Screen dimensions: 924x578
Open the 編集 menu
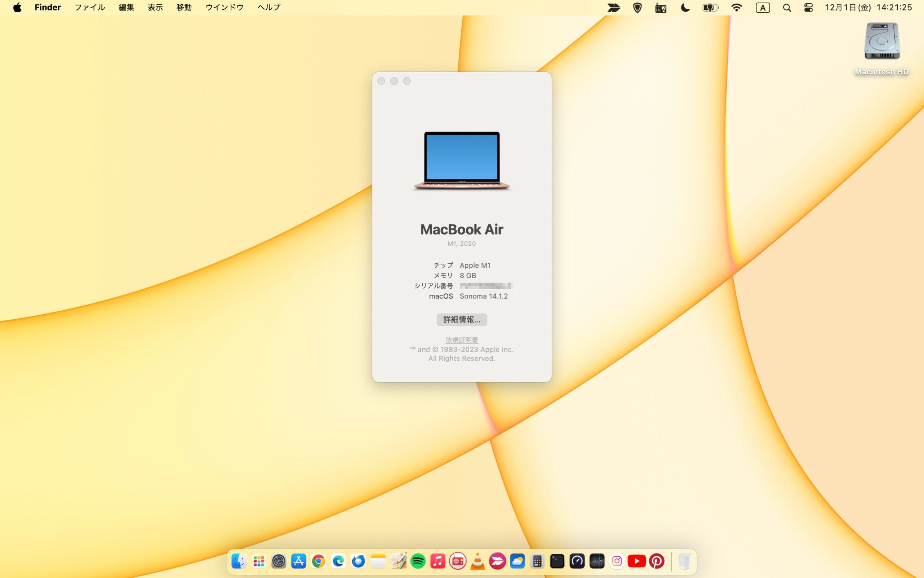(x=126, y=8)
